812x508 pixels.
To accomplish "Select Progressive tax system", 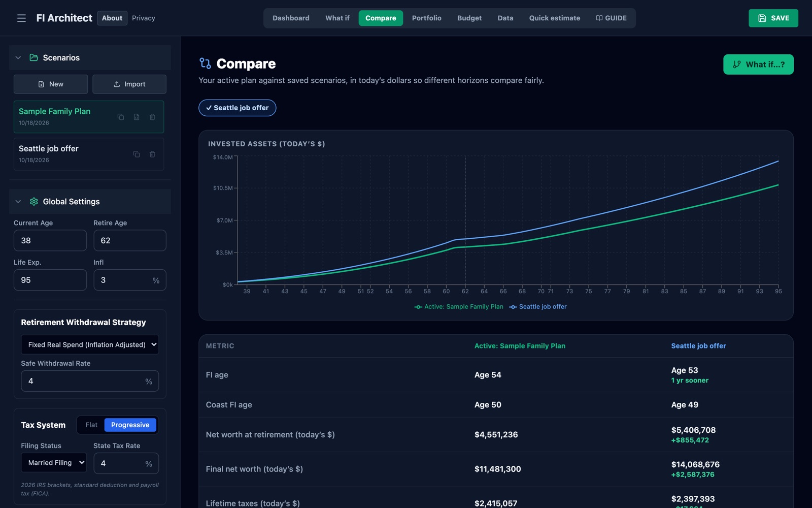I will [x=130, y=425].
